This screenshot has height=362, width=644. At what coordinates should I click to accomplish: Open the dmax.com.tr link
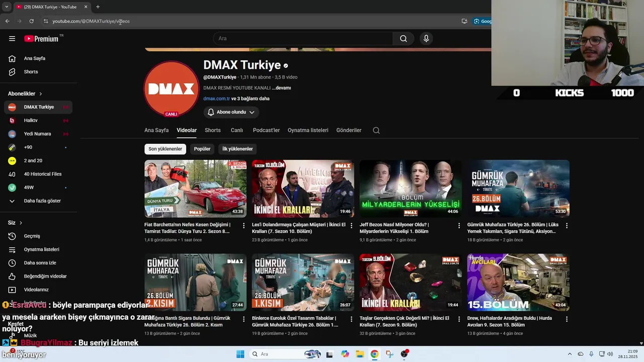tap(216, 99)
